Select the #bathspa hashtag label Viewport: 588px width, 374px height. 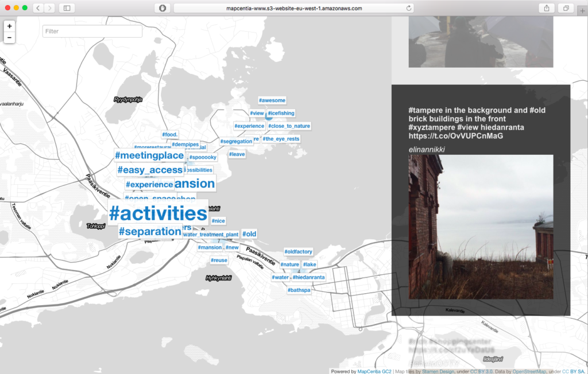(x=299, y=290)
